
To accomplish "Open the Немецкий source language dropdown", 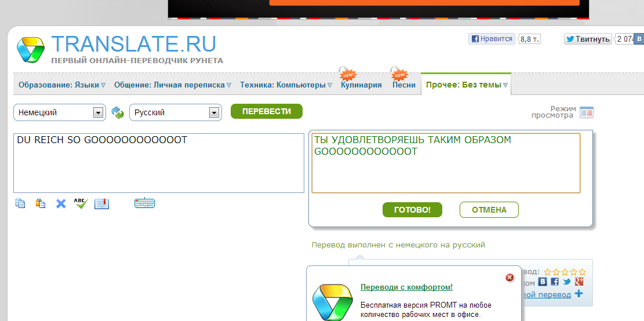I will point(60,112).
